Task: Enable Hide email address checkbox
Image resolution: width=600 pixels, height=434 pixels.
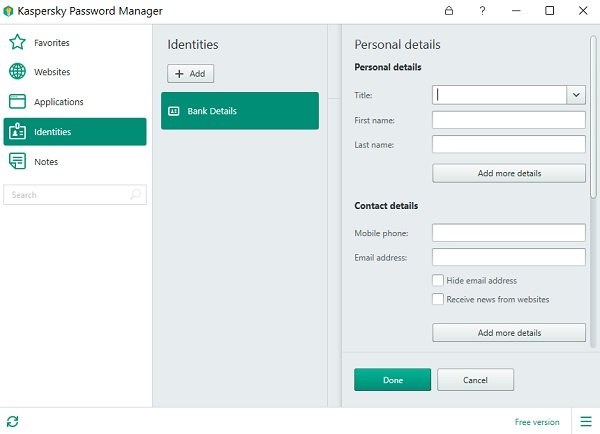Action: [438, 281]
